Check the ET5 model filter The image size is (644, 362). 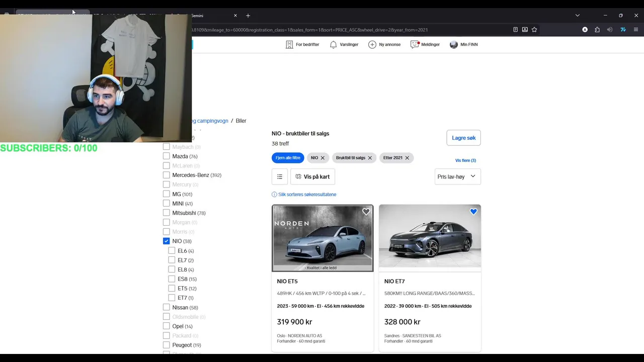(172, 289)
